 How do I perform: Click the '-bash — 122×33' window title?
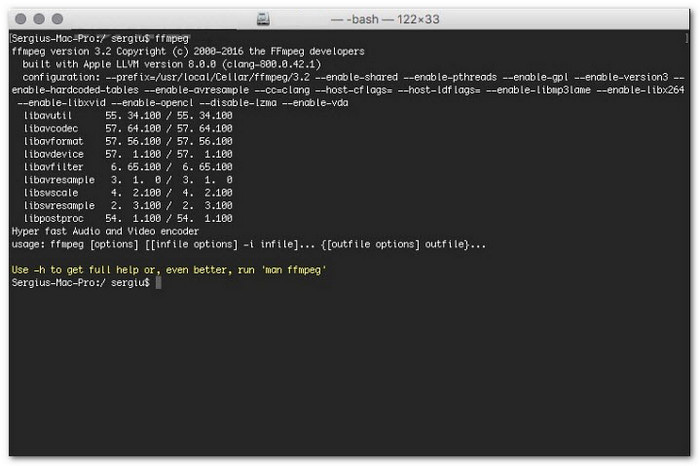(385, 19)
